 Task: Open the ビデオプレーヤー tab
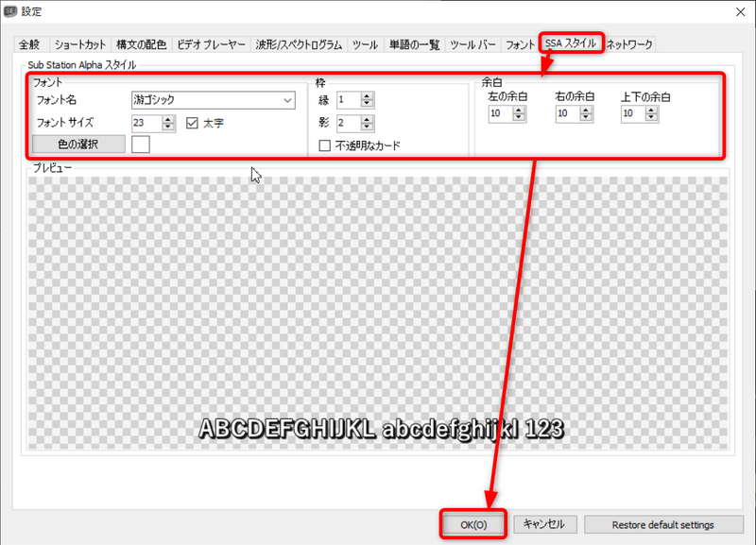pyautogui.click(x=210, y=43)
